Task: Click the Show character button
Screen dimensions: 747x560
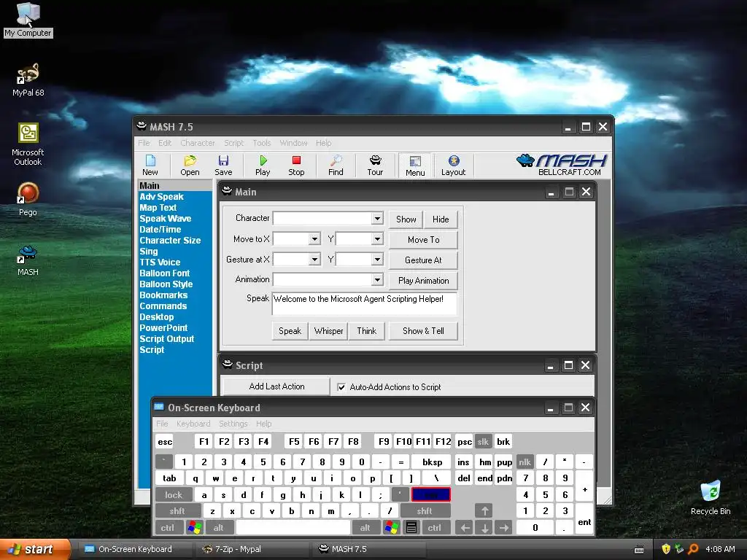Action: pos(406,219)
